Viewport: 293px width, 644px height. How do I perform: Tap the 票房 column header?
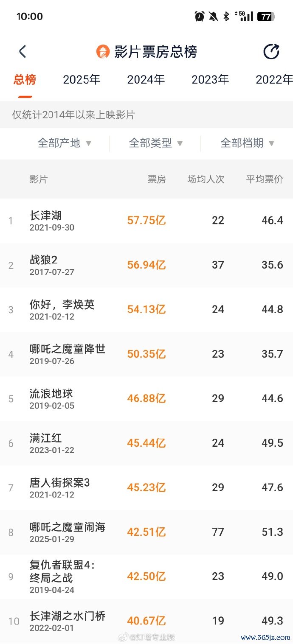pos(157,179)
